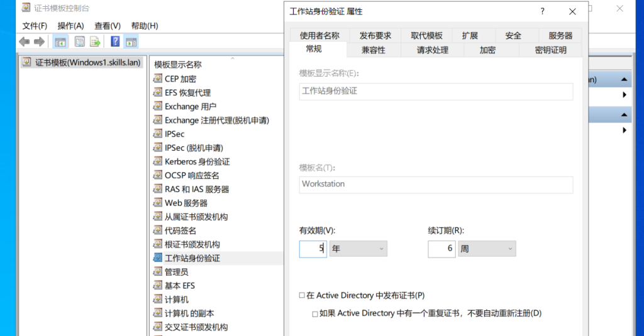Click the Kerberos 身份验证 template icon
This screenshot has height=336, width=644.
click(x=158, y=161)
